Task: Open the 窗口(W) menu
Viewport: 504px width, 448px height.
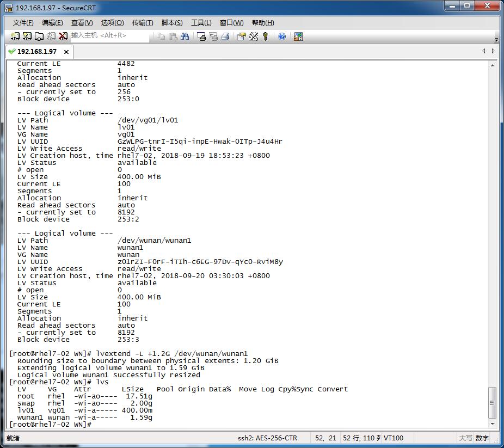Action: point(231,23)
